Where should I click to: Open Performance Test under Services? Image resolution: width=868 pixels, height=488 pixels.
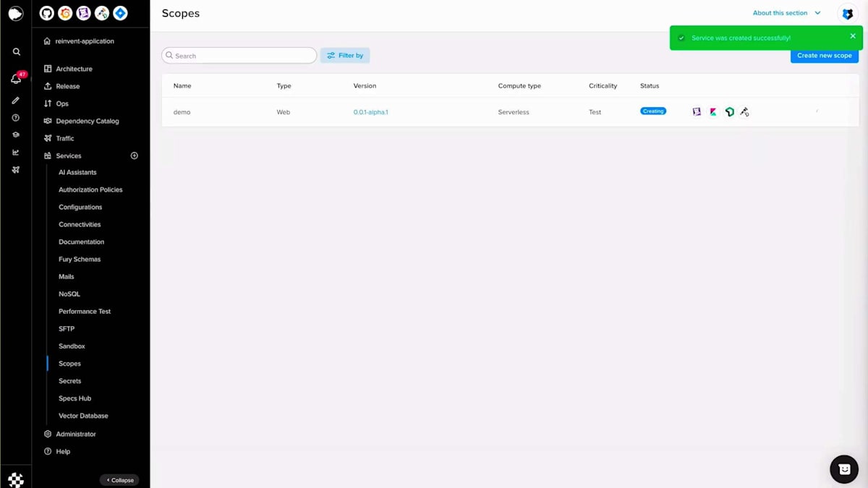coord(85,311)
